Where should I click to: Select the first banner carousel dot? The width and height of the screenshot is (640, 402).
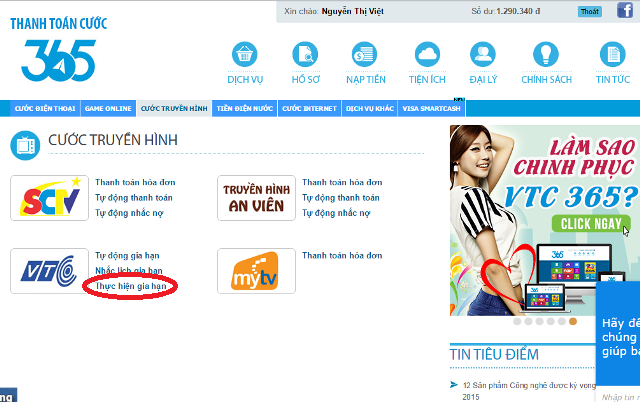517,321
